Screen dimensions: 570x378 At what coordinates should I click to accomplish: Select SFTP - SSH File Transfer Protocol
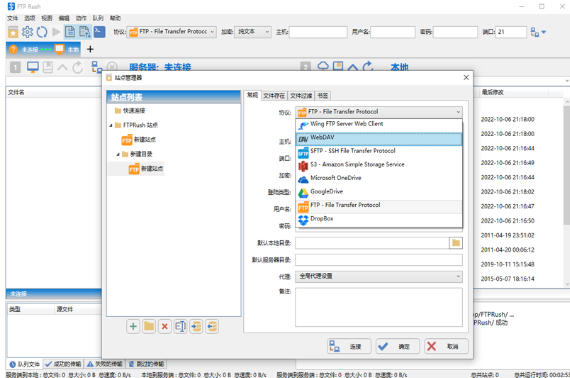coord(379,152)
